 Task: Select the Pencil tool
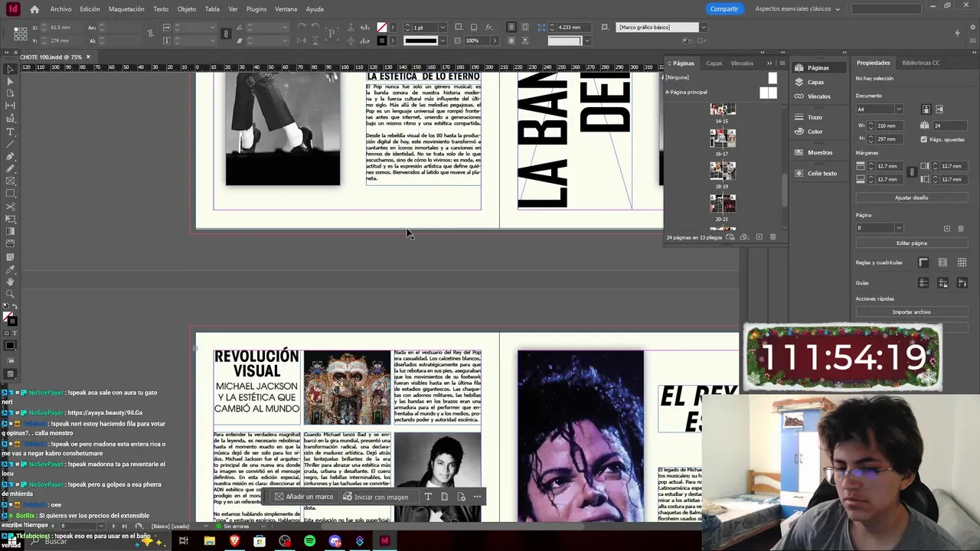(x=11, y=168)
